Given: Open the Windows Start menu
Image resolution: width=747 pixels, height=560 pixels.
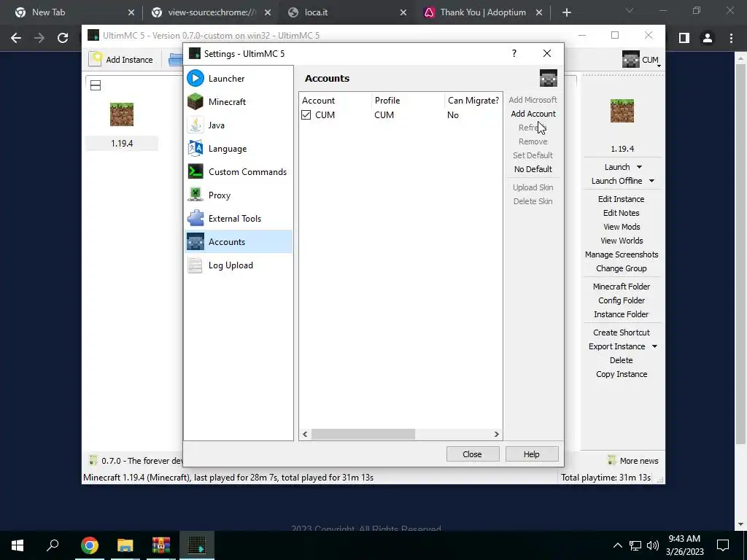Looking at the screenshot, I should tap(18, 545).
